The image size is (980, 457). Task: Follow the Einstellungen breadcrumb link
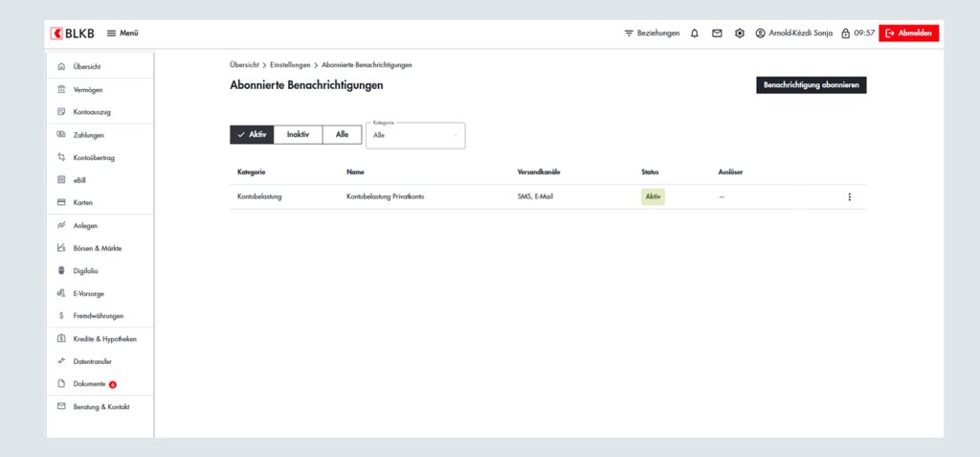290,65
